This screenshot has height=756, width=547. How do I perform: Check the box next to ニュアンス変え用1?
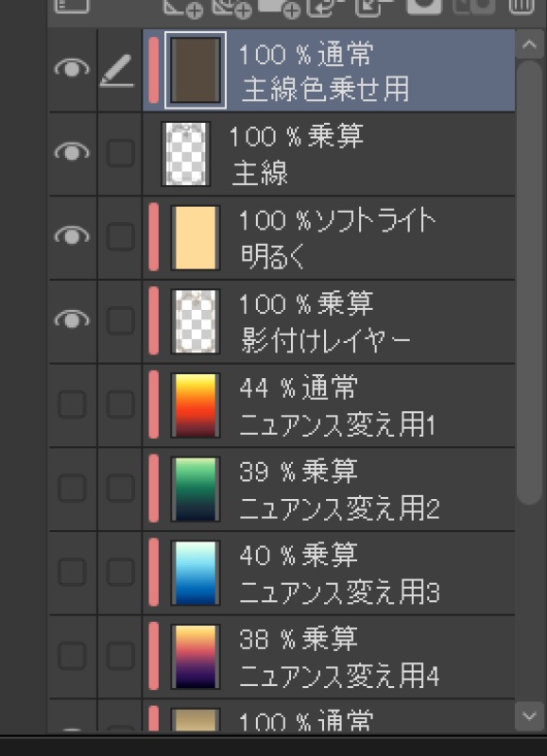click(74, 404)
